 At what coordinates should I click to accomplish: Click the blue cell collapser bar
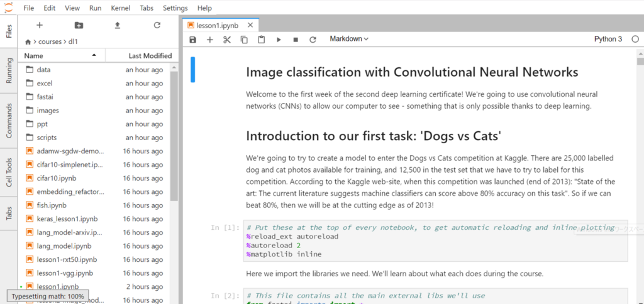[192, 70]
